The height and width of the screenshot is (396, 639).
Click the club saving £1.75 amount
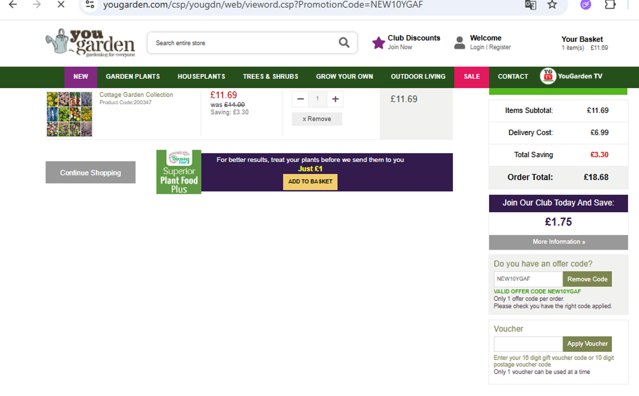click(558, 222)
